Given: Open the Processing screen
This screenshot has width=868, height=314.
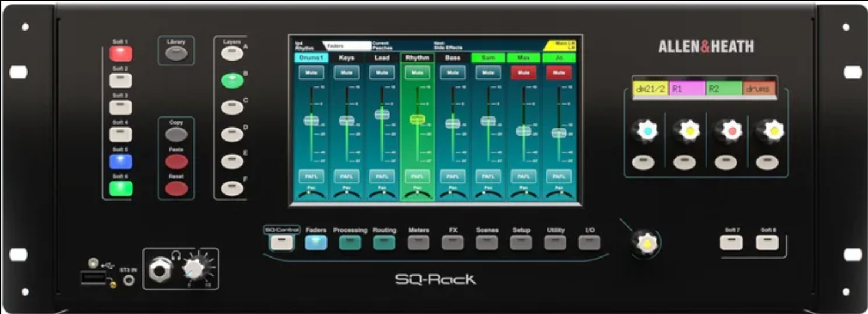Looking at the screenshot, I should click(350, 242).
